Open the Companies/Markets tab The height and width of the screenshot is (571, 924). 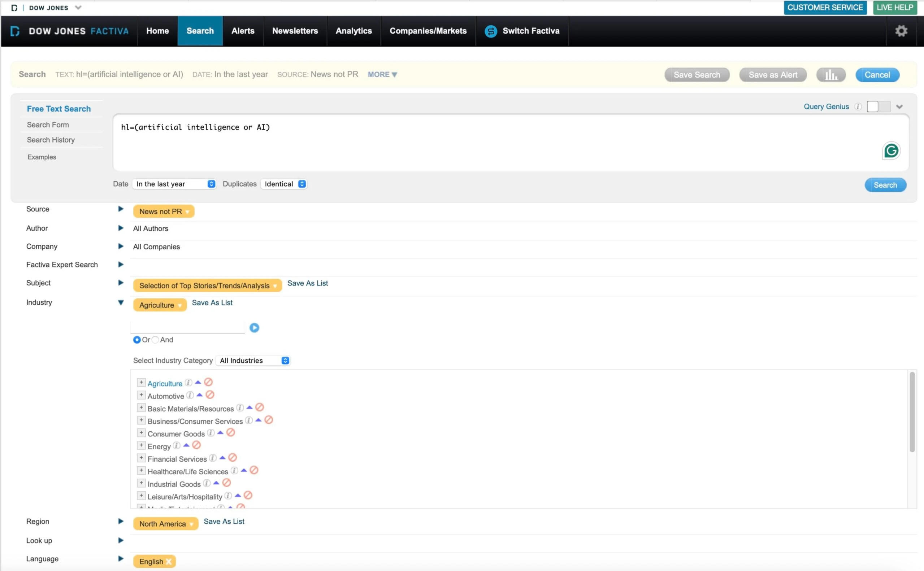coord(428,31)
